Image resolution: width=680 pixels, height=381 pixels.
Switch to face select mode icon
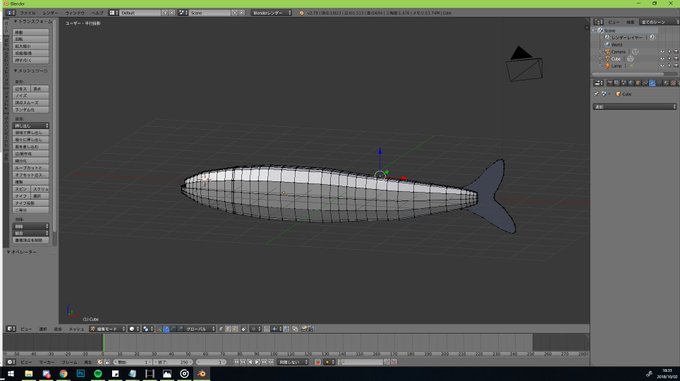point(235,329)
